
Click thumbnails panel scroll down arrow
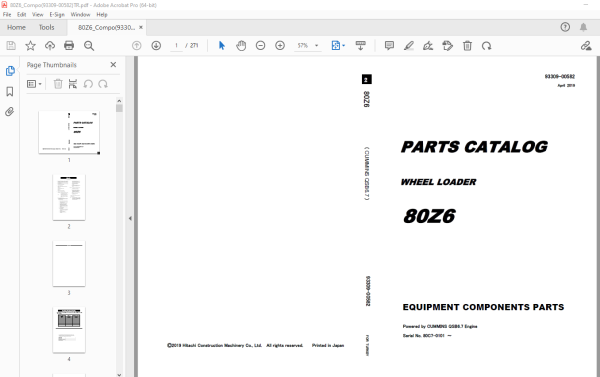tap(119, 374)
